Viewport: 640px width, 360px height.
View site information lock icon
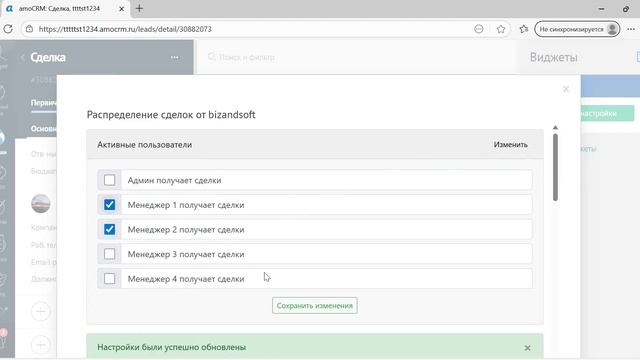(x=29, y=29)
